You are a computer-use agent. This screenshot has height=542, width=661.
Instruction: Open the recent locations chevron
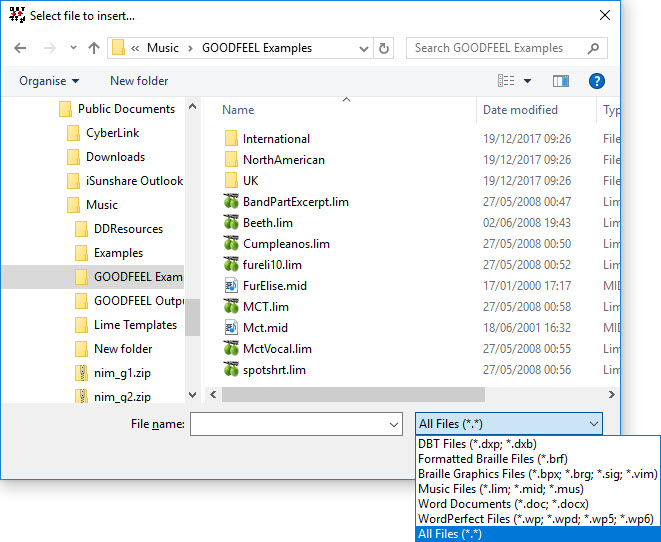tap(73, 48)
